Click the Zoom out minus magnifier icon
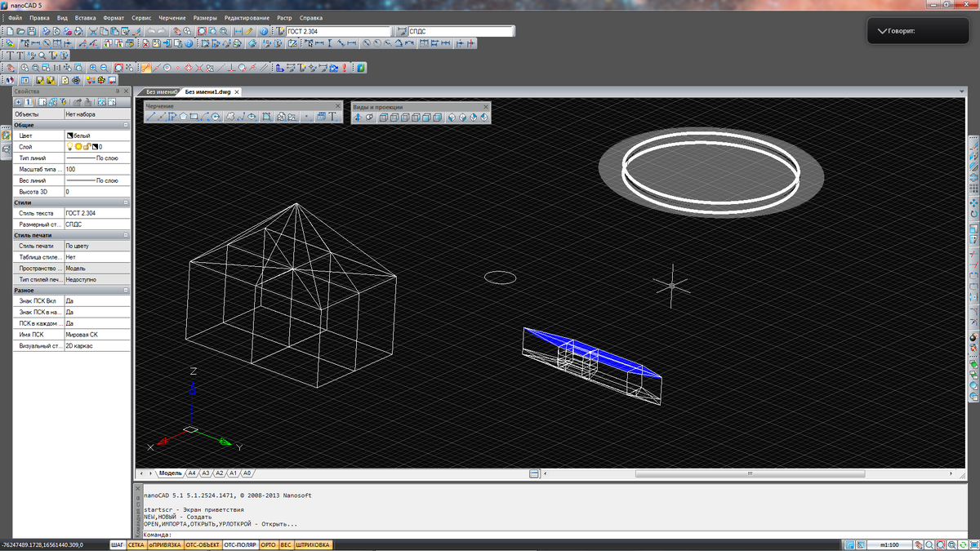Viewport: 980px width, 551px height. [x=104, y=67]
